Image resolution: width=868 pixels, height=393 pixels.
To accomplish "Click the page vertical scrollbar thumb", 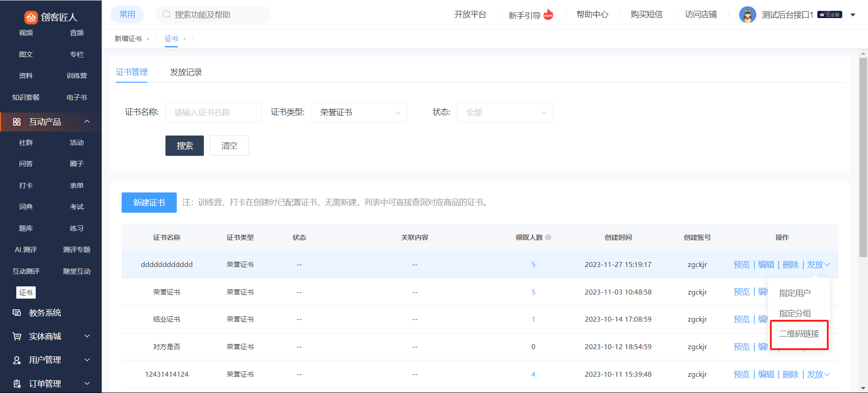I will point(863,157).
